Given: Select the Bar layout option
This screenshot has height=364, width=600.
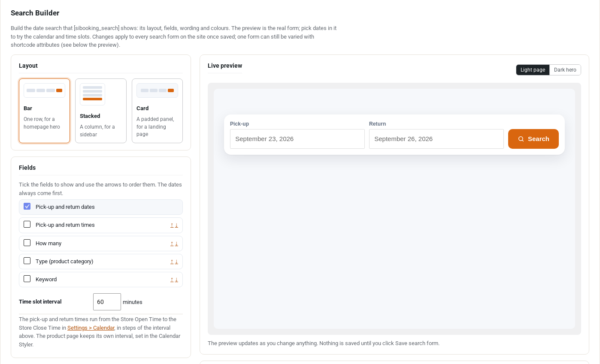Looking at the screenshot, I should click(x=44, y=111).
